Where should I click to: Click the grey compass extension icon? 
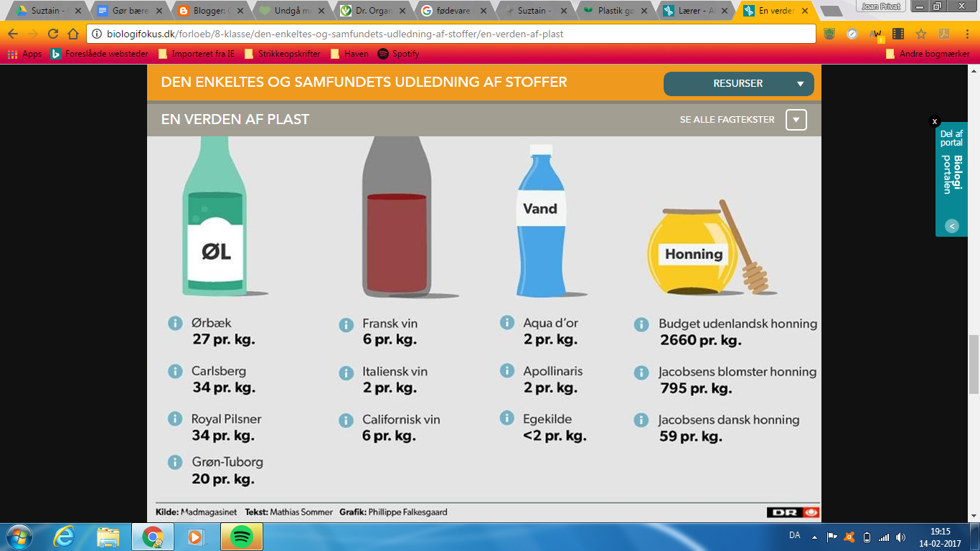852,34
